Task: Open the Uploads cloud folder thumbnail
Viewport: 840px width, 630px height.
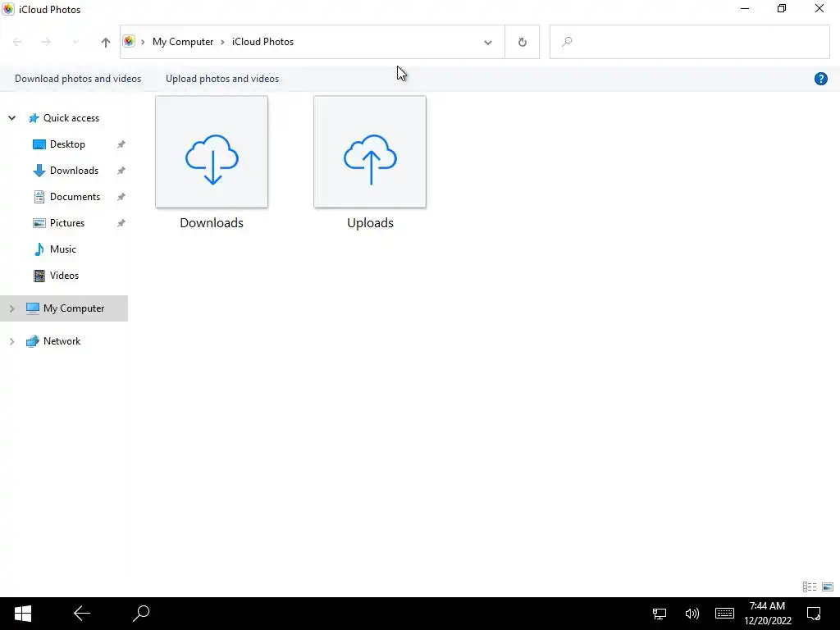Action: pyautogui.click(x=370, y=152)
